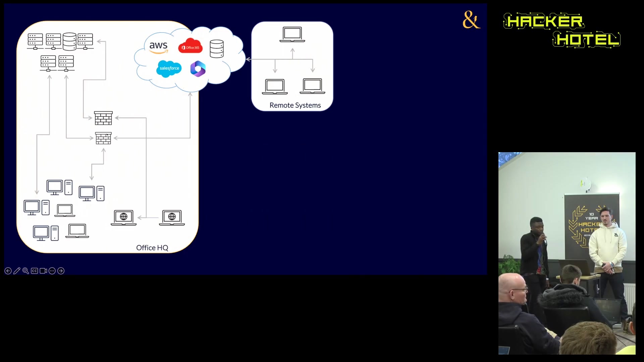Click the "Remote Systems" label

pos(295,105)
